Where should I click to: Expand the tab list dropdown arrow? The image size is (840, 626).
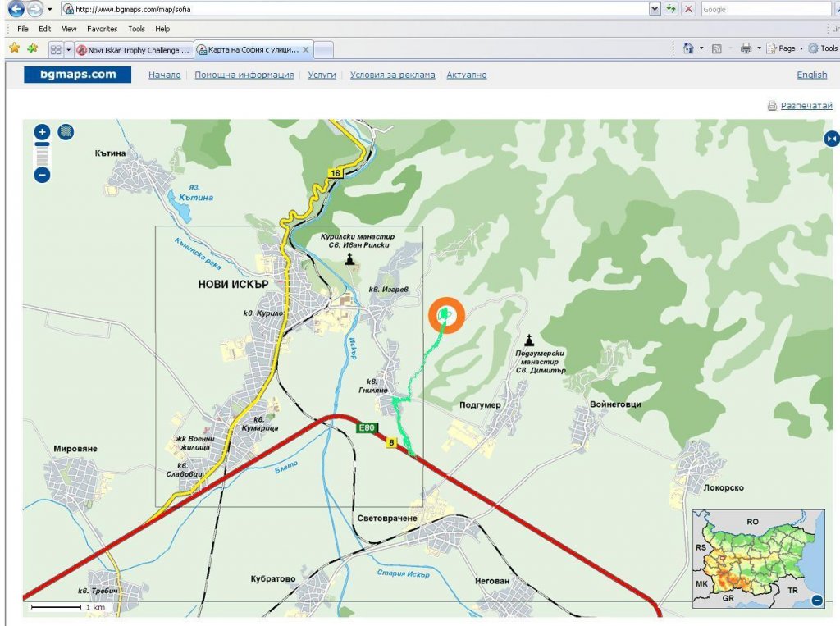pos(68,50)
